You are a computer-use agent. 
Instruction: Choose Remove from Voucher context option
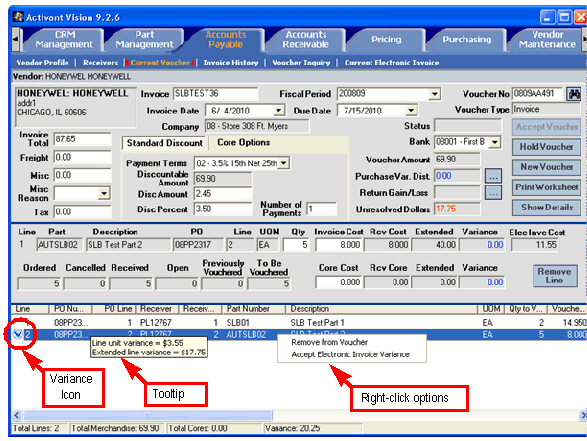click(329, 342)
